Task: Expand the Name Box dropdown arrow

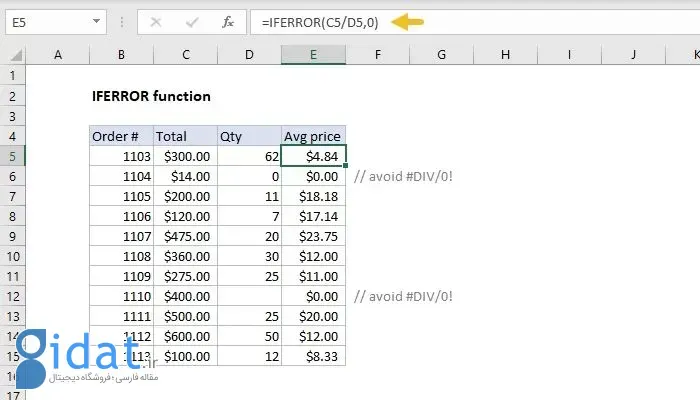Action: click(99, 21)
